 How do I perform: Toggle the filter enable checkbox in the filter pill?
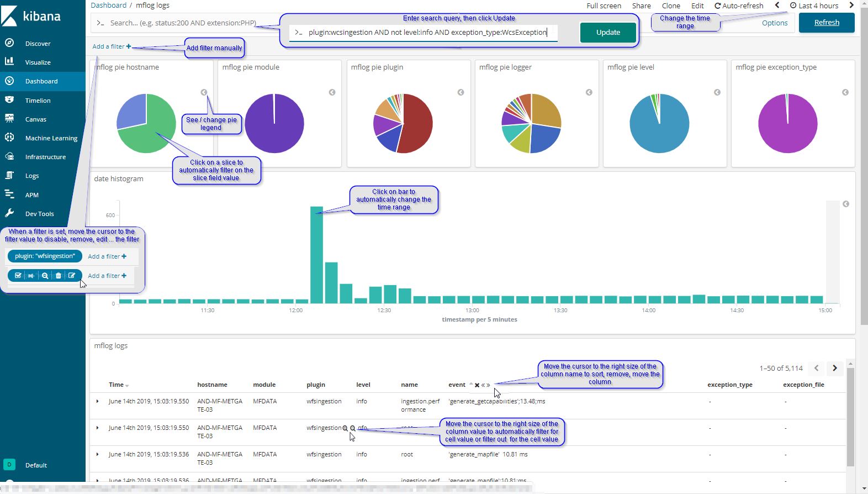click(18, 275)
